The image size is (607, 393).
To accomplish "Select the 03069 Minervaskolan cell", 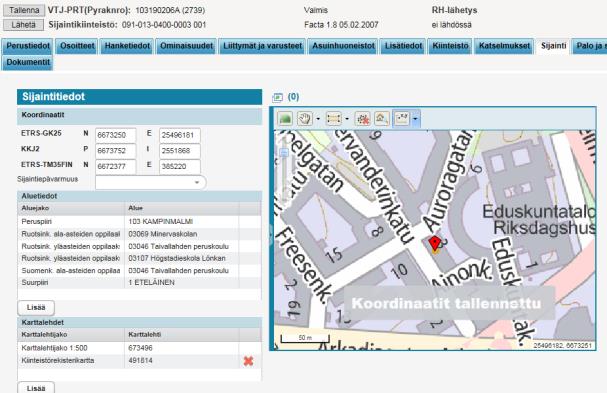I will pos(182,234).
